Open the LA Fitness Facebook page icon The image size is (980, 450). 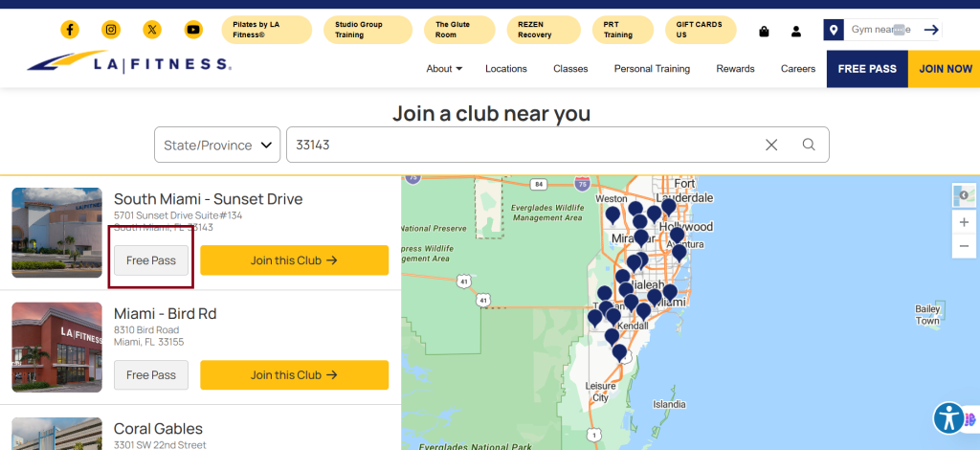(70, 30)
